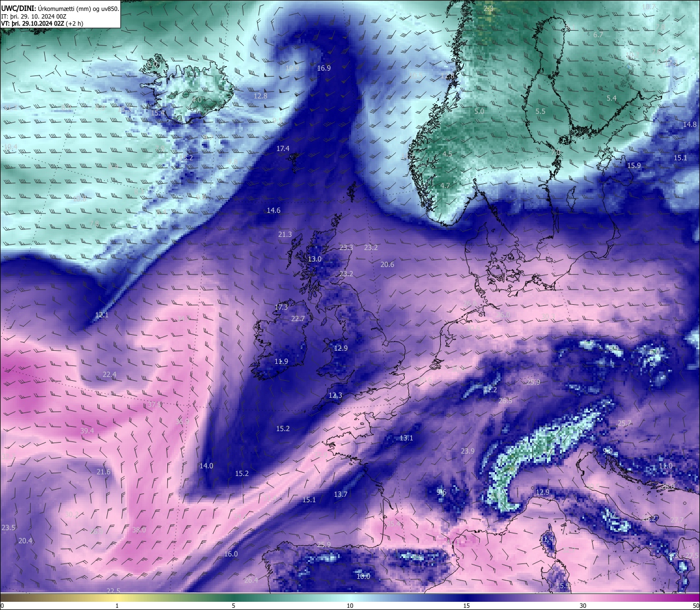Screen dimensions: 700x610
Task: Click the 39.4 value in the pink area
Action: [87, 431]
